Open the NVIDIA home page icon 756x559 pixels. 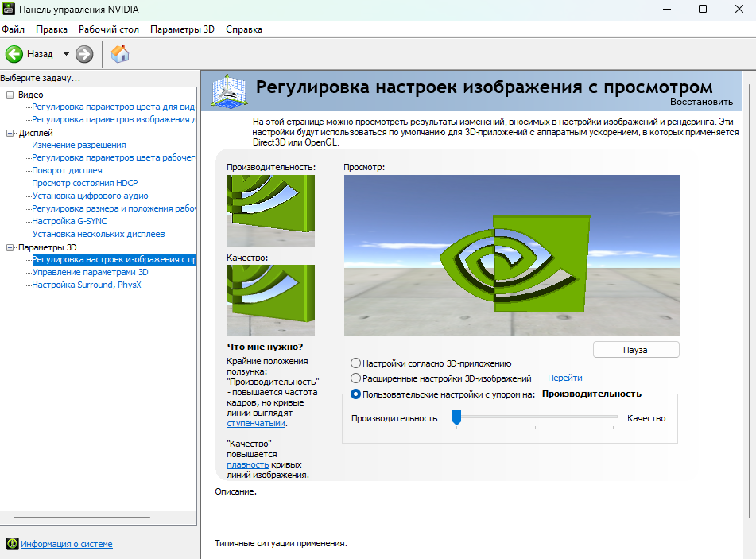pyautogui.click(x=121, y=55)
